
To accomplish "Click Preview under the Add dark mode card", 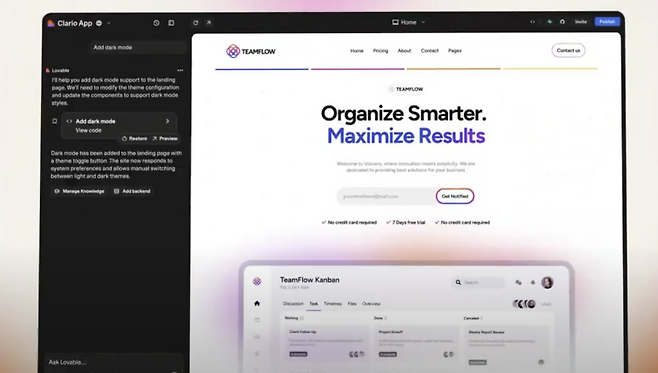I will click(165, 138).
